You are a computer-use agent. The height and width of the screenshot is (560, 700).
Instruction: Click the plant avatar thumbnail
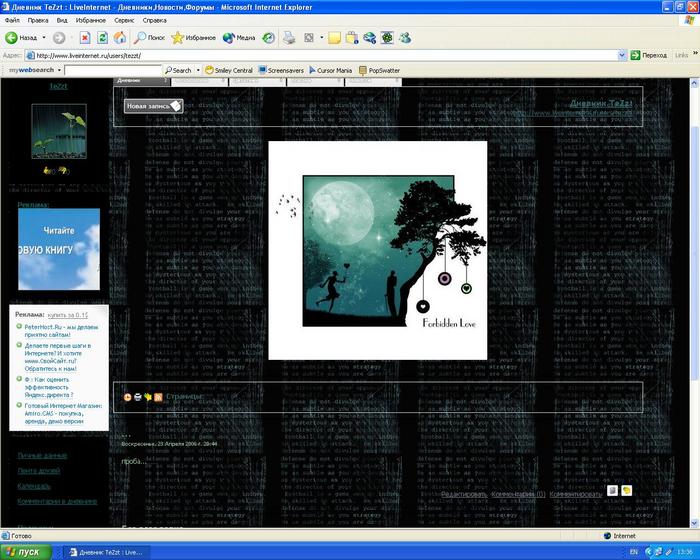coord(59,131)
